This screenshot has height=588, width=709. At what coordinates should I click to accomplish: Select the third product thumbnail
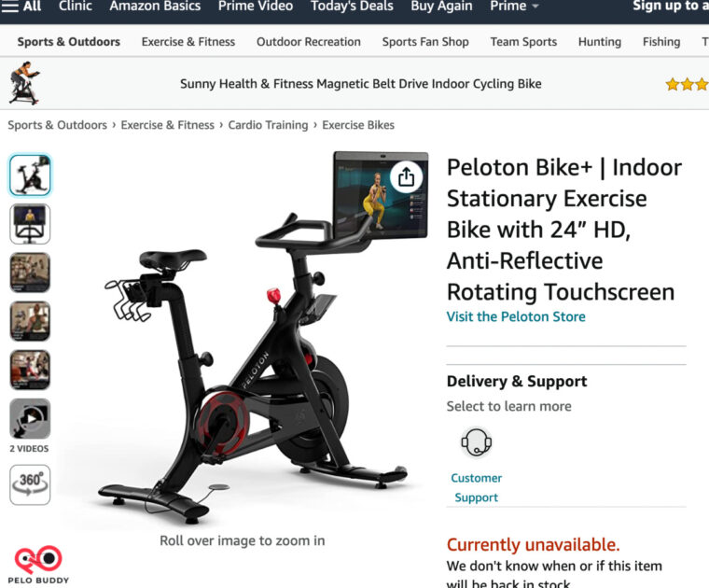(30, 273)
